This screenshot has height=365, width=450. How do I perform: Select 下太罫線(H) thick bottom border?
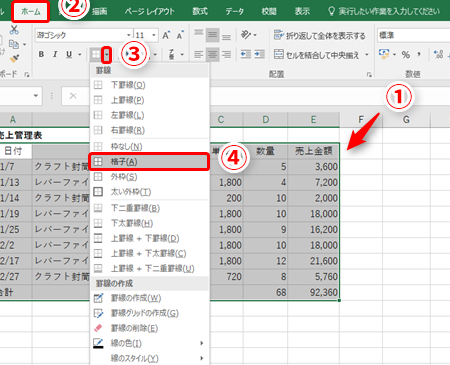coord(149,223)
